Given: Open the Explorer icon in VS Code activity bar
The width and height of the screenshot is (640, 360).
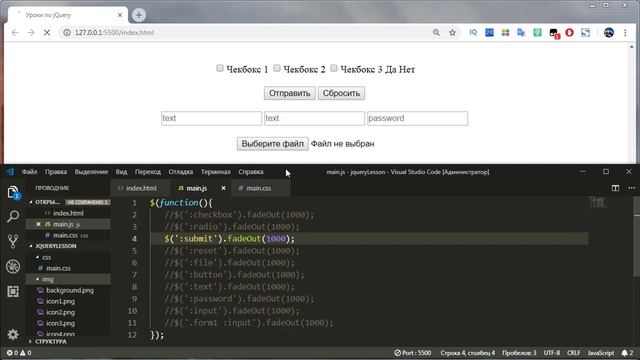Looking at the screenshot, I should pyautogui.click(x=13, y=192).
